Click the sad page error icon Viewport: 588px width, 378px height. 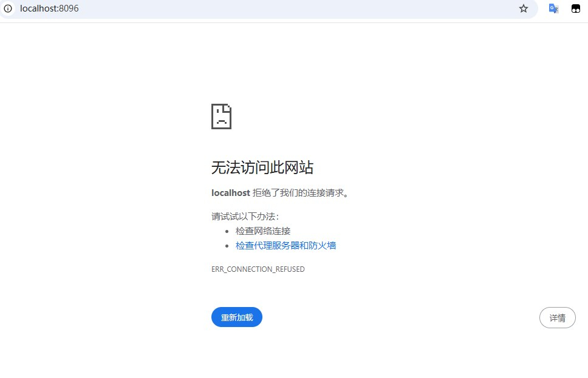click(221, 116)
